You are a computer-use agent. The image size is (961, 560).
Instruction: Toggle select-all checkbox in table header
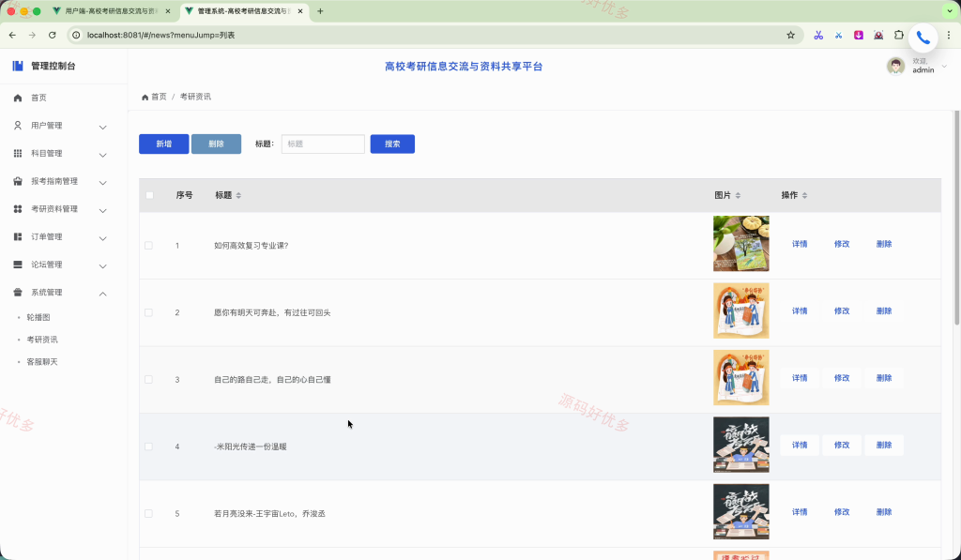coord(149,195)
